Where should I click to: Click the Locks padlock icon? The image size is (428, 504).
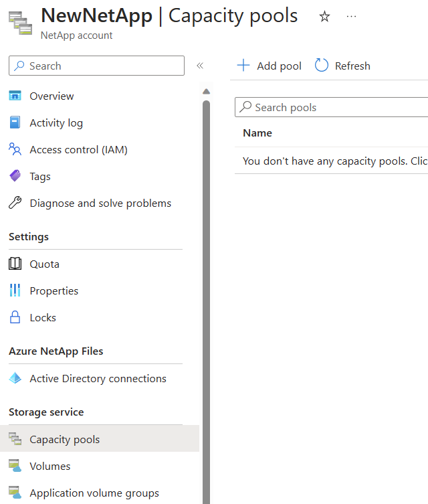(15, 317)
